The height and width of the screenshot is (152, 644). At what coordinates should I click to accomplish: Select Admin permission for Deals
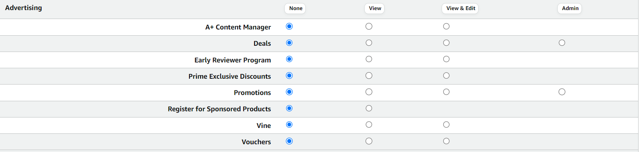[x=562, y=43]
